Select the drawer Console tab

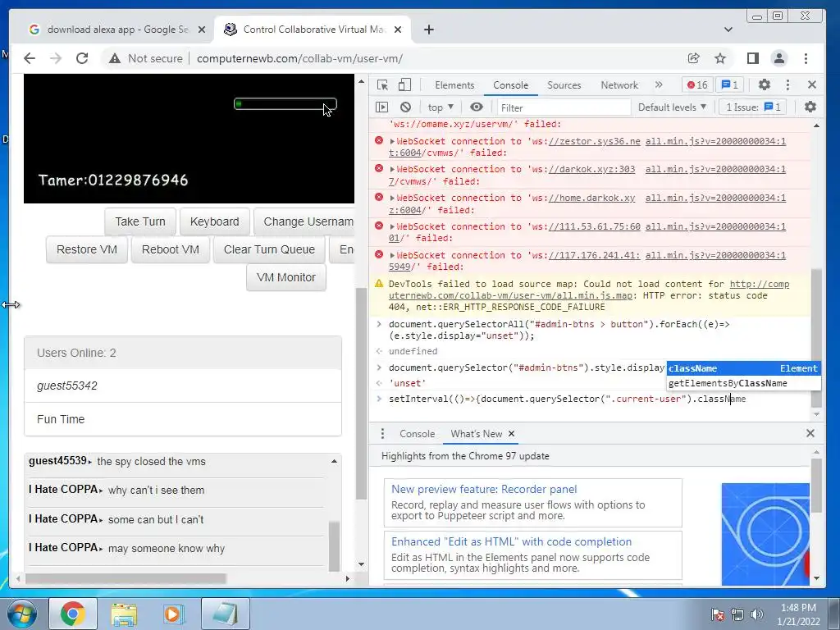(417, 433)
